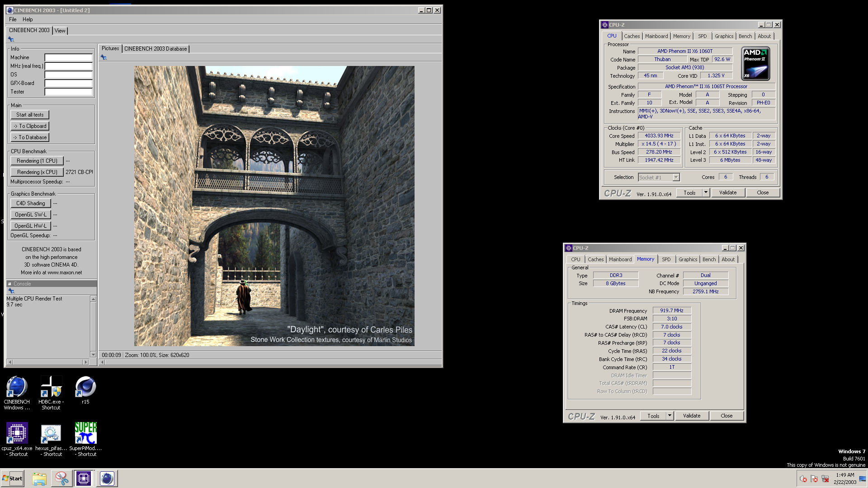Viewport: 868px width, 488px height.
Task: Click in OS input field
Action: 69,75
